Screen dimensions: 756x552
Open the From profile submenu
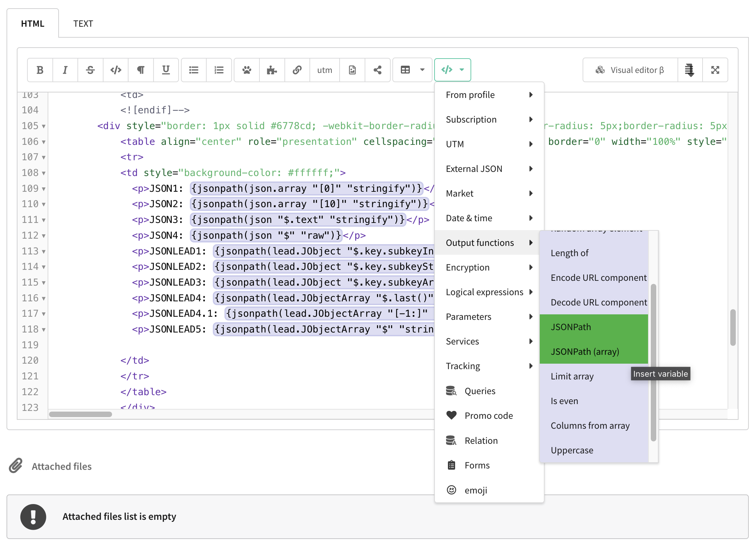pos(489,95)
